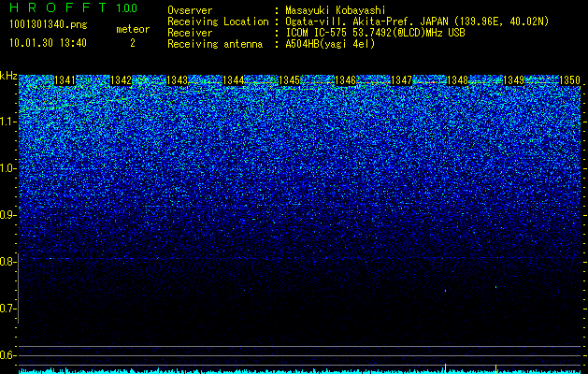Click the 1346 time label
Screen dimensions: 588x374
[x=345, y=80]
